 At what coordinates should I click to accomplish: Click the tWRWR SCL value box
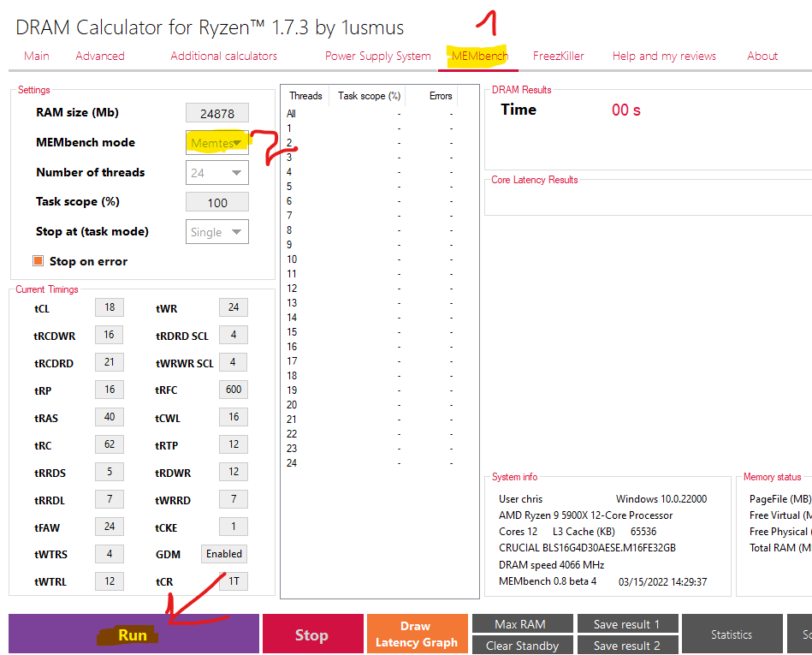point(233,362)
